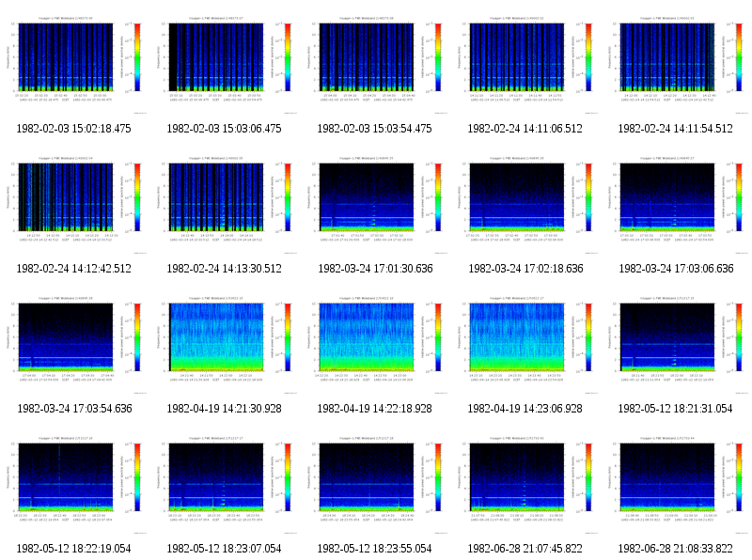Click the caption text 1982-05-12 18:22:19.054
Image resolution: width=752 pixels, height=560 pixels.
[74, 549]
